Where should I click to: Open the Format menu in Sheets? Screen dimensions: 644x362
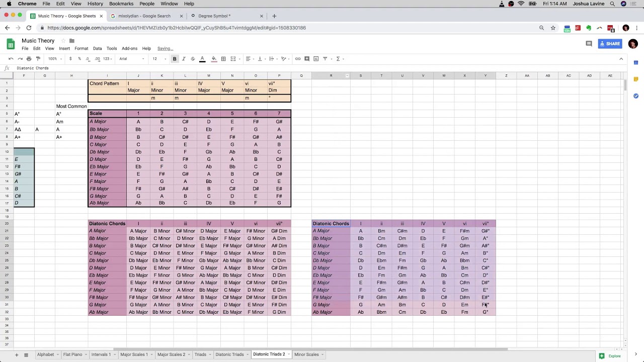click(81, 49)
